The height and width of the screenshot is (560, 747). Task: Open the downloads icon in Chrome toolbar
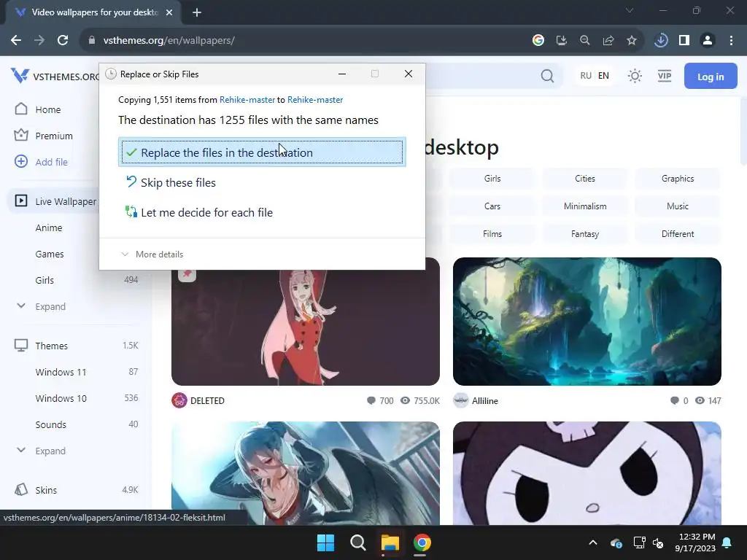coord(661,41)
